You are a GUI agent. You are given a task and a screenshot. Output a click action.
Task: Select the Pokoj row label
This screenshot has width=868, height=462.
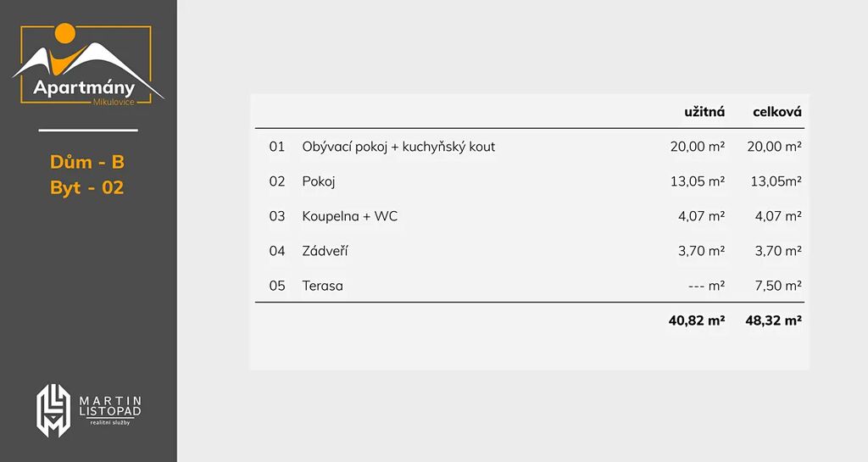(319, 181)
